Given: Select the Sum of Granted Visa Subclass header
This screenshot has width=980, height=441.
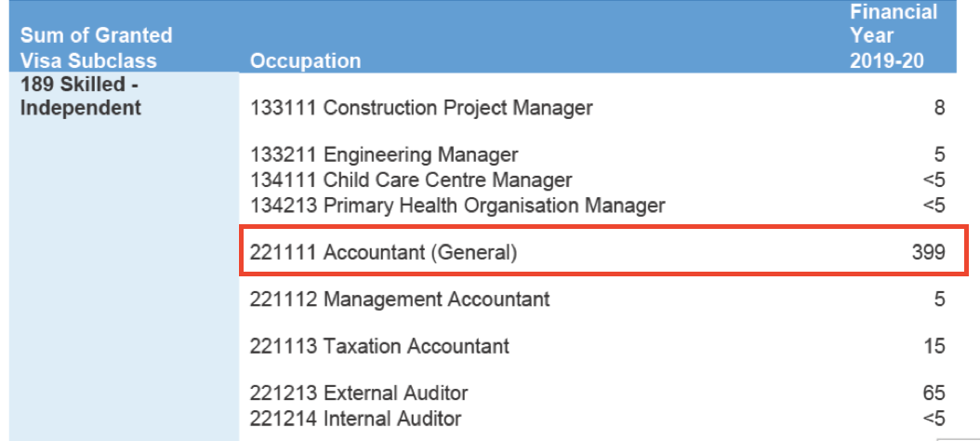Looking at the screenshot, I should (x=97, y=47).
